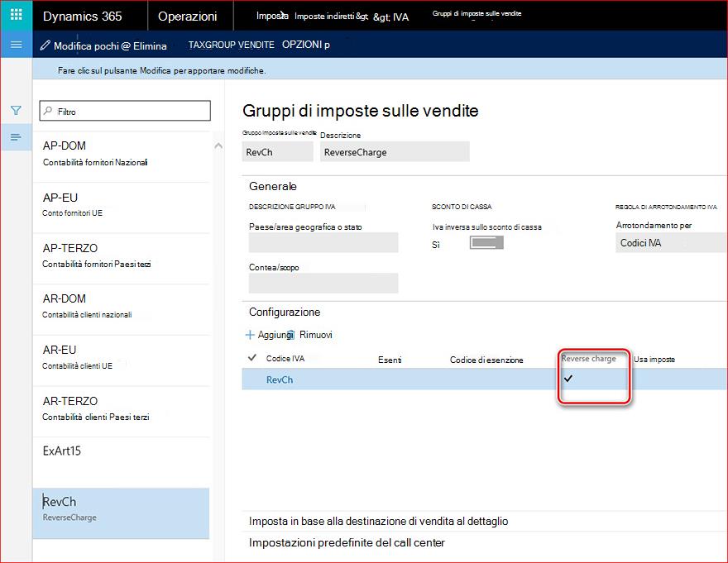This screenshot has height=563, width=728.
Task: Click into the Filtro search field
Action: pyautogui.click(x=125, y=111)
